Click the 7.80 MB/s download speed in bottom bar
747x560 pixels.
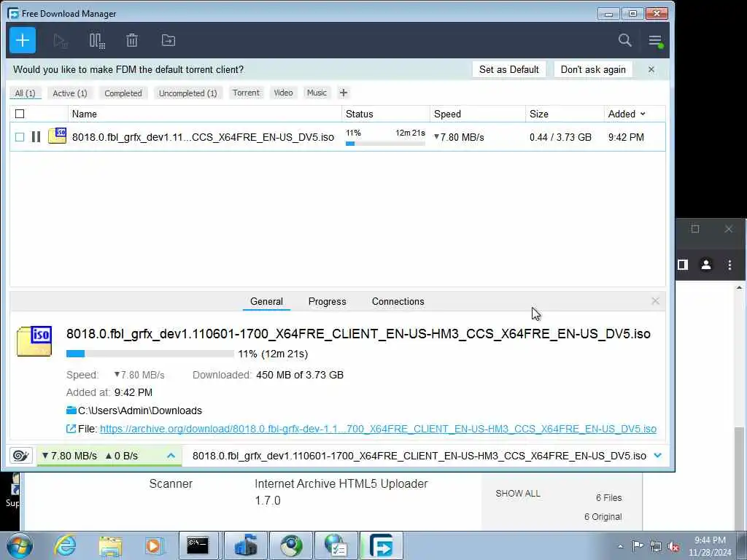point(69,456)
